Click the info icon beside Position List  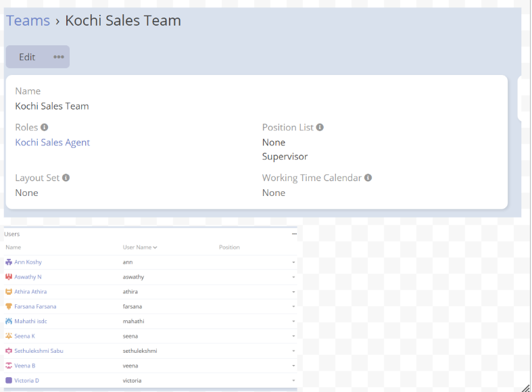pos(320,127)
